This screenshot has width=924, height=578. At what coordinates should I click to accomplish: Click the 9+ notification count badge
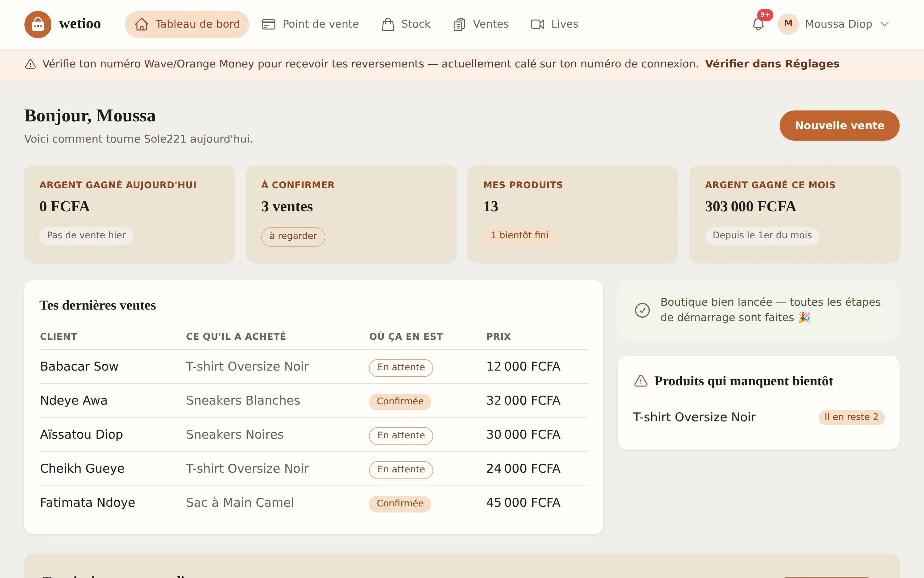coord(765,15)
